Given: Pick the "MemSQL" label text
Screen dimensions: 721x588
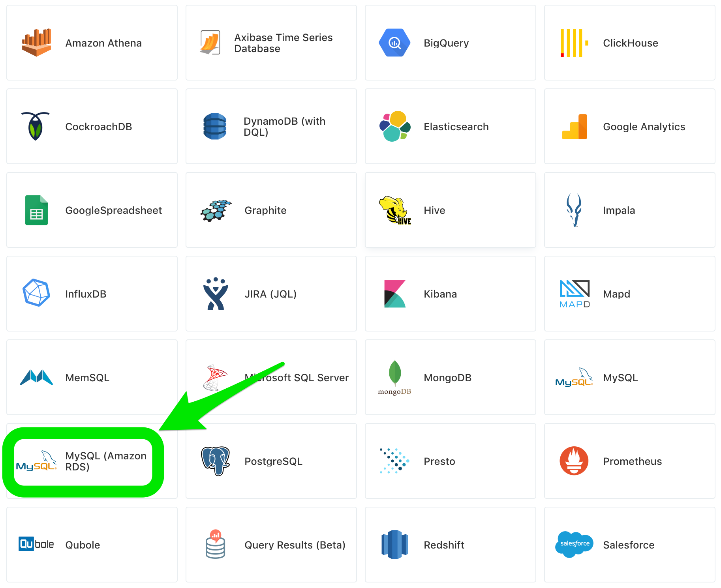Looking at the screenshot, I should pyautogui.click(x=87, y=378).
